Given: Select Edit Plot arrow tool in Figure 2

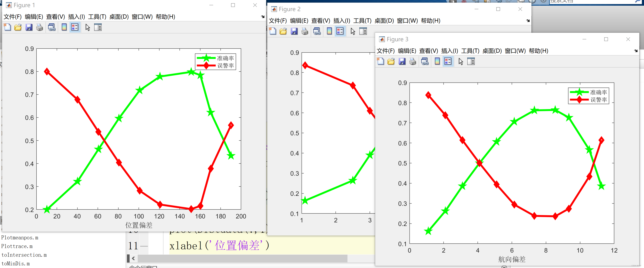Looking at the screenshot, I should [353, 31].
